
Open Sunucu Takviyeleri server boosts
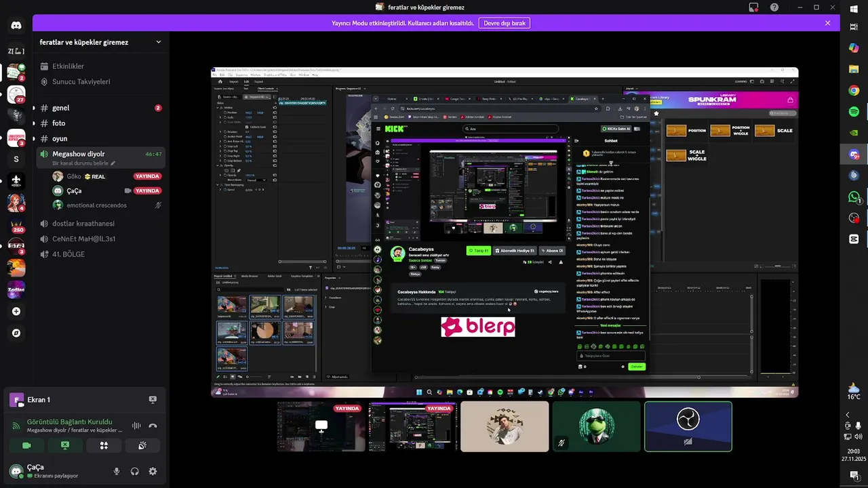point(100,81)
